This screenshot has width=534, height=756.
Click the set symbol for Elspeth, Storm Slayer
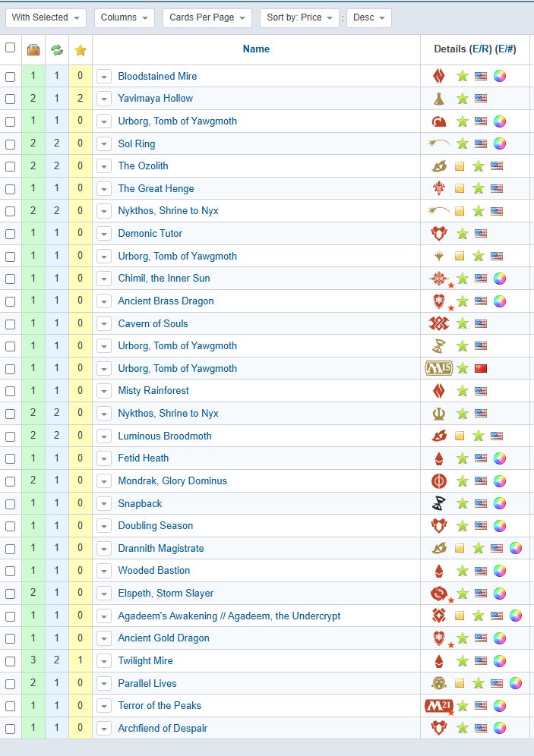coord(439,594)
